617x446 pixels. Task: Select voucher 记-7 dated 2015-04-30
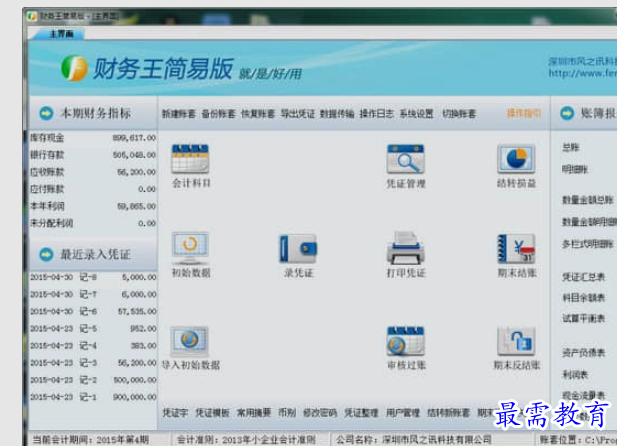tap(93, 294)
